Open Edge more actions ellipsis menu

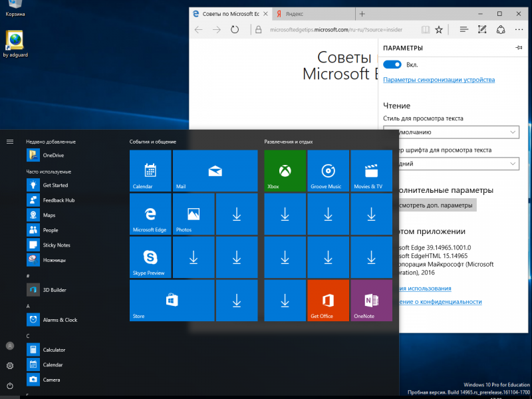coord(519,30)
